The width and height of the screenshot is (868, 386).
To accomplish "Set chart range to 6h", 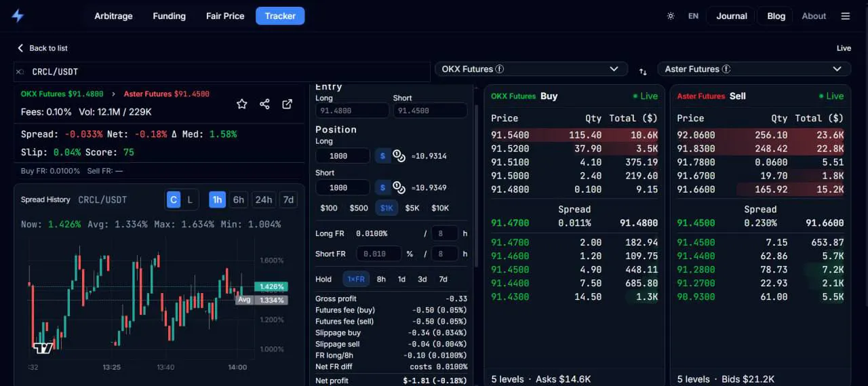I will pyautogui.click(x=238, y=199).
